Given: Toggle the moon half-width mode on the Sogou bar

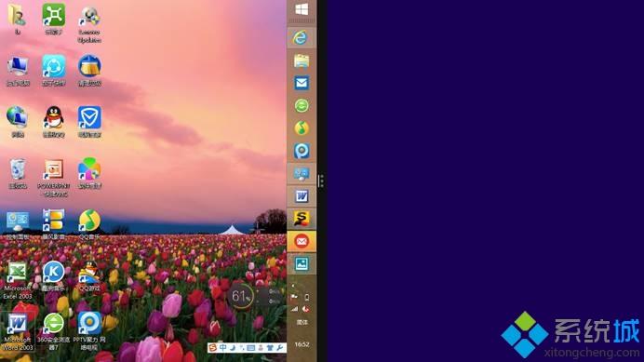Looking at the screenshot, I should pyautogui.click(x=233, y=348).
